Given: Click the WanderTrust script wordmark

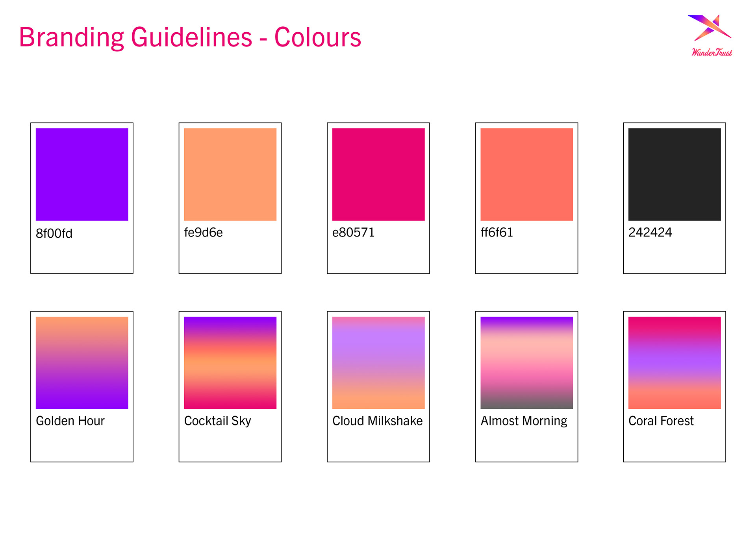Looking at the screenshot, I should [x=712, y=52].
